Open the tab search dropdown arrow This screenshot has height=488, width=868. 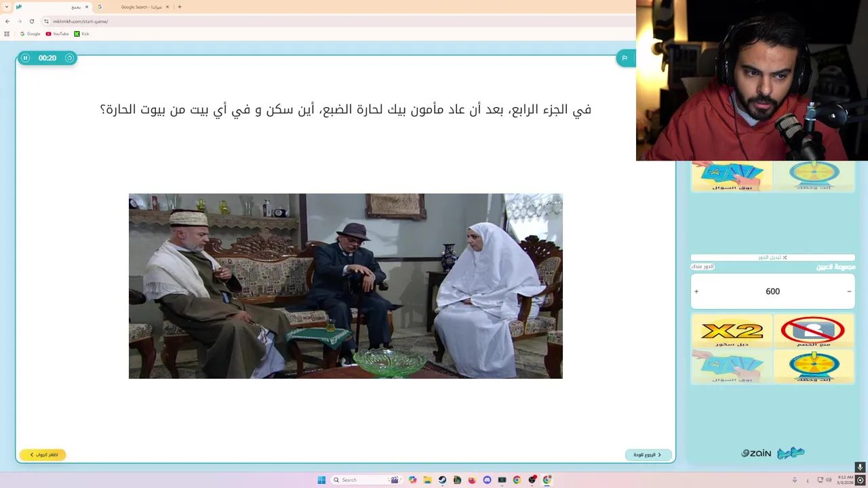pos(7,7)
